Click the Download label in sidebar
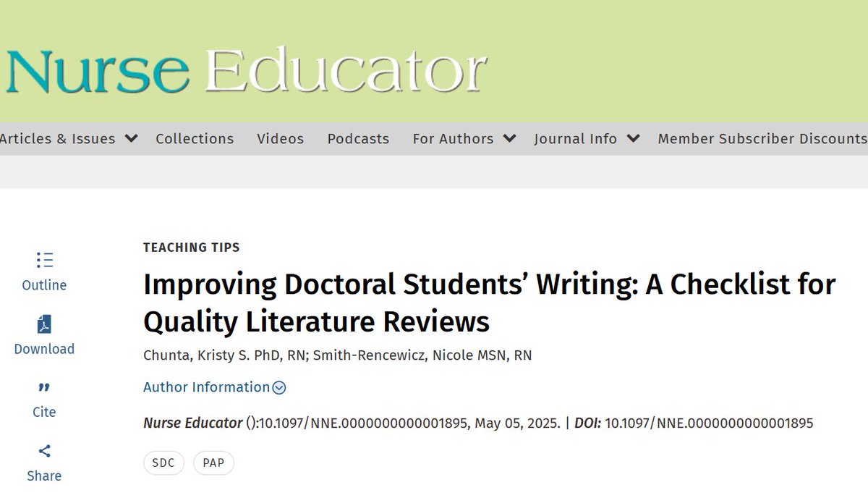The image size is (868, 498). (44, 349)
